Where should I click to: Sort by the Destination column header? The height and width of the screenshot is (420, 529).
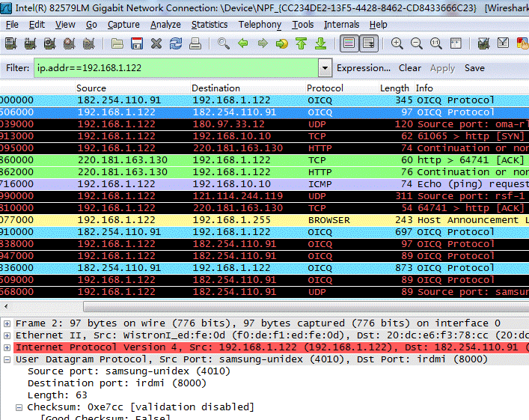[x=248, y=88]
